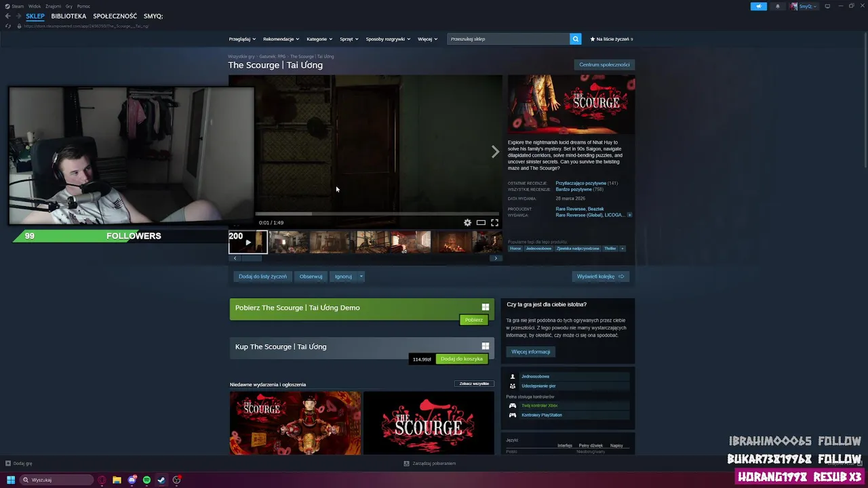This screenshot has width=868, height=488.
Task: Open Zarządzaj pobieraniem downloads manager
Action: [x=430, y=464]
